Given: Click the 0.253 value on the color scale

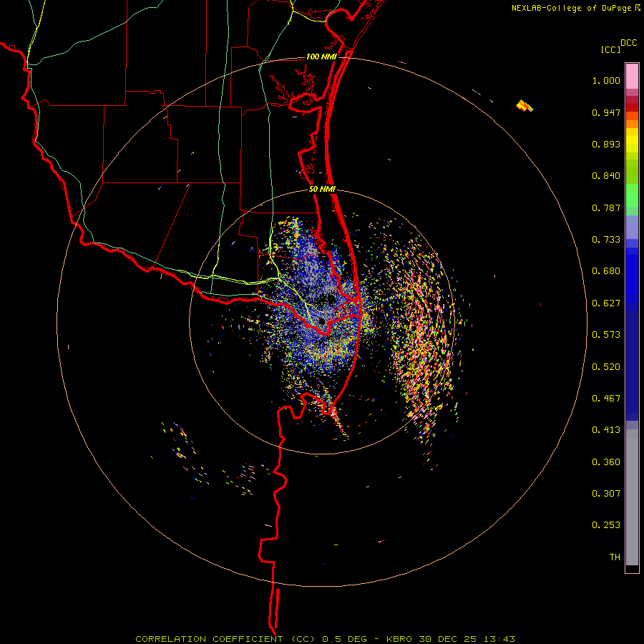Looking at the screenshot, I should point(606,525).
